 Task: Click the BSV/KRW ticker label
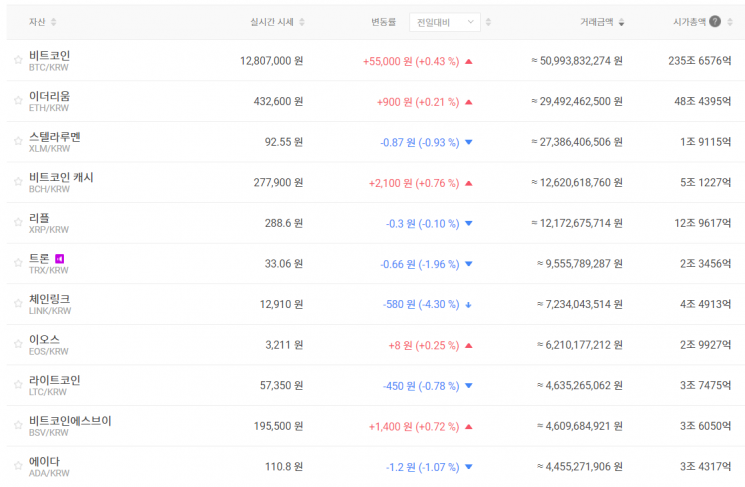(48, 432)
